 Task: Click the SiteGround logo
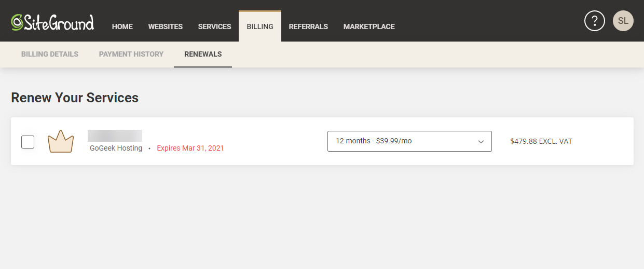pyautogui.click(x=52, y=22)
